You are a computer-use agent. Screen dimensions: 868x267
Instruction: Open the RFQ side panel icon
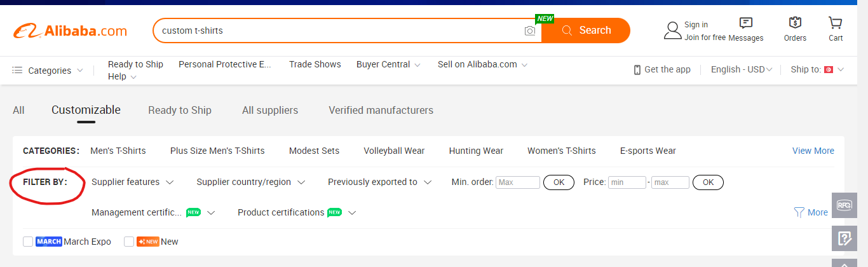844,205
